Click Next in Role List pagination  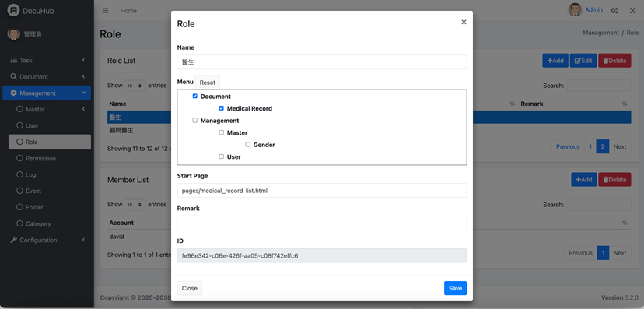(620, 146)
